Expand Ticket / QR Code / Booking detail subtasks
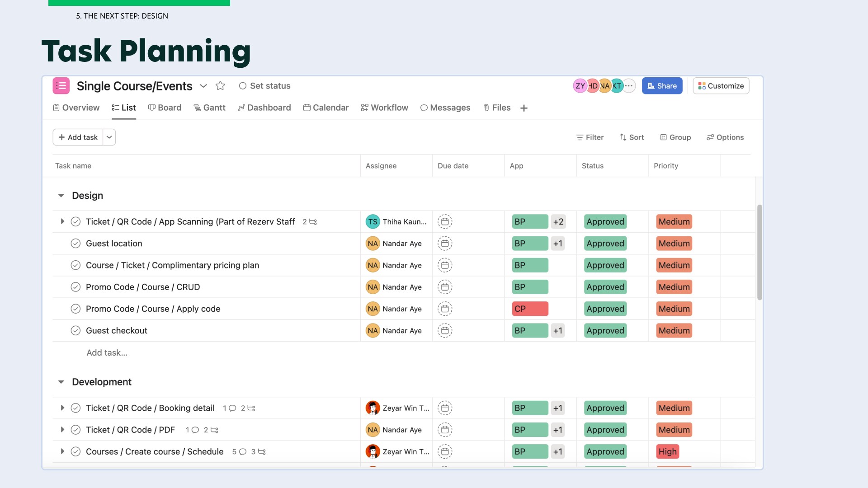The width and height of the screenshot is (868, 488). pyautogui.click(x=62, y=408)
